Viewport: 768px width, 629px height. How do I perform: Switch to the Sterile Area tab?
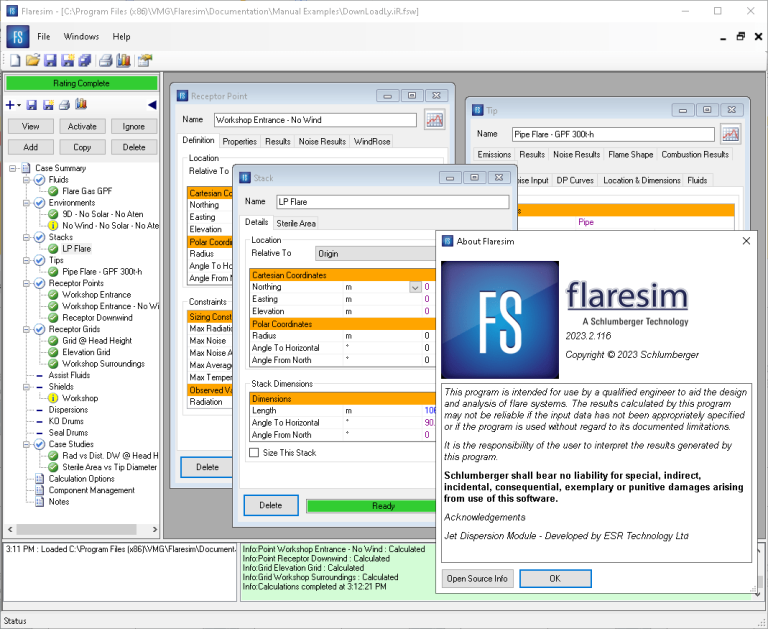[296, 223]
